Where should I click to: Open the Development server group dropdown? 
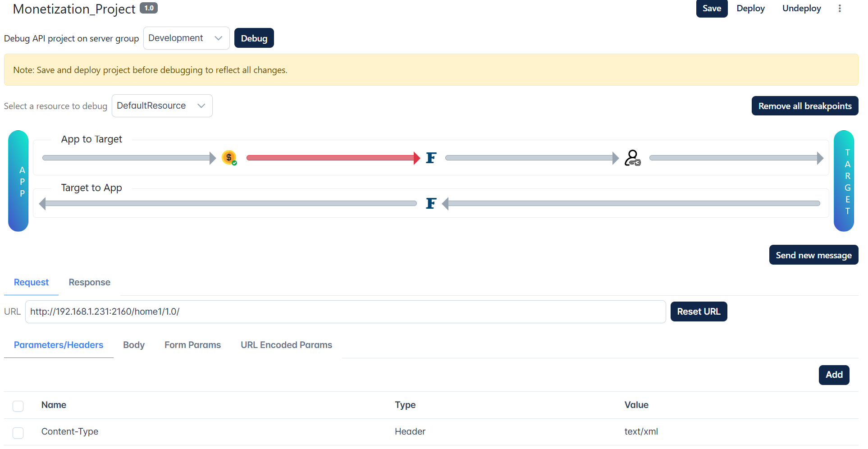[x=187, y=38]
